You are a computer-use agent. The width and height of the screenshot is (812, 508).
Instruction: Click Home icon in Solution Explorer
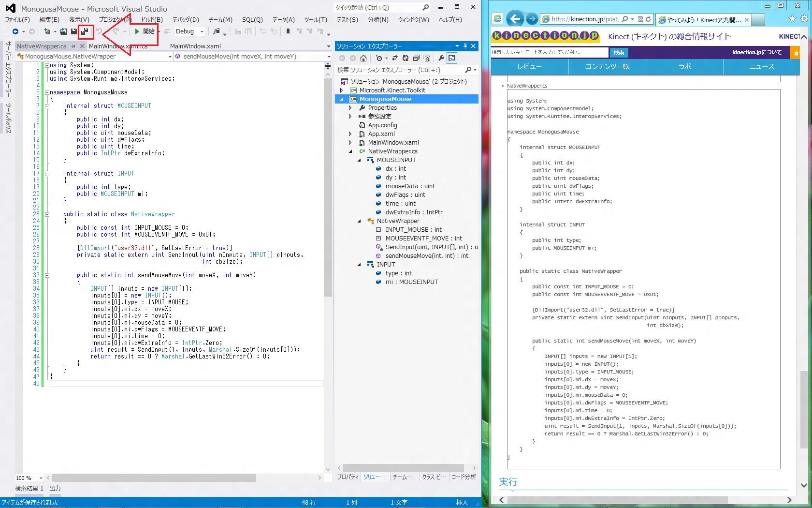pos(363,58)
